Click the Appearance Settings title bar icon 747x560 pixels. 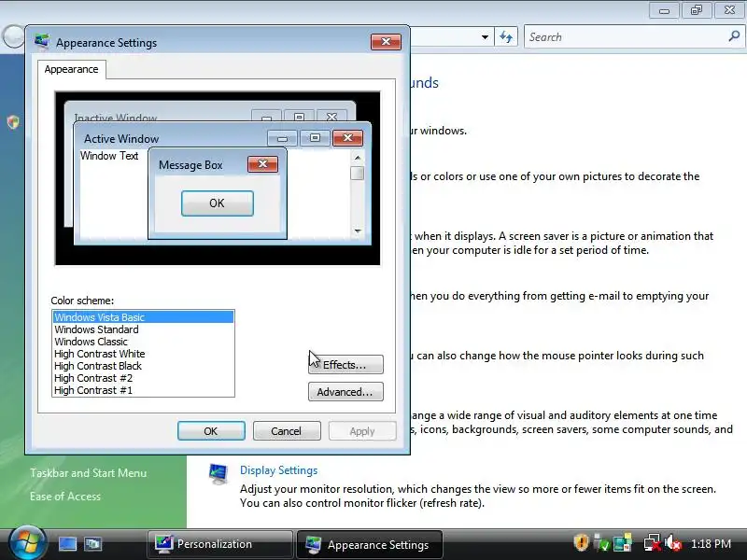[x=42, y=42]
